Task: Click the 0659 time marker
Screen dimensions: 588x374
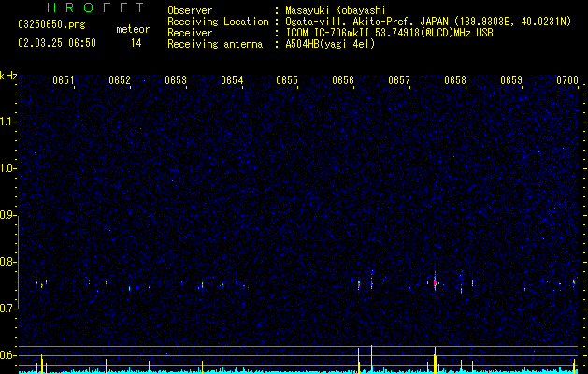Action: [511, 80]
